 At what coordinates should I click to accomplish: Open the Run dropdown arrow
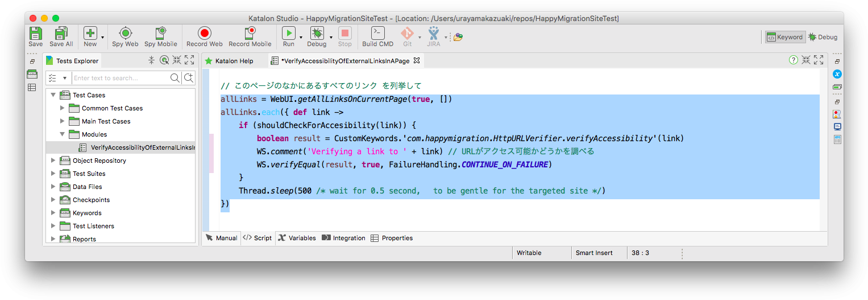pos(301,37)
